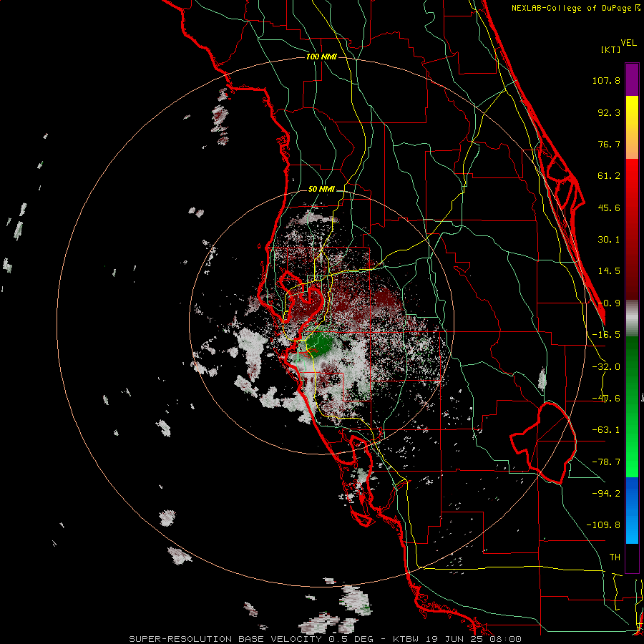Image resolution: width=644 pixels, height=644 pixels.
Task: Click the 76.7 legend value
Action: point(609,144)
